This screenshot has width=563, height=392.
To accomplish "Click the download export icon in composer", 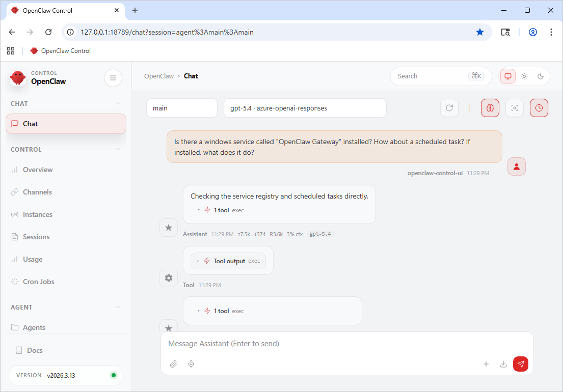I will pyautogui.click(x=503, y=364).
